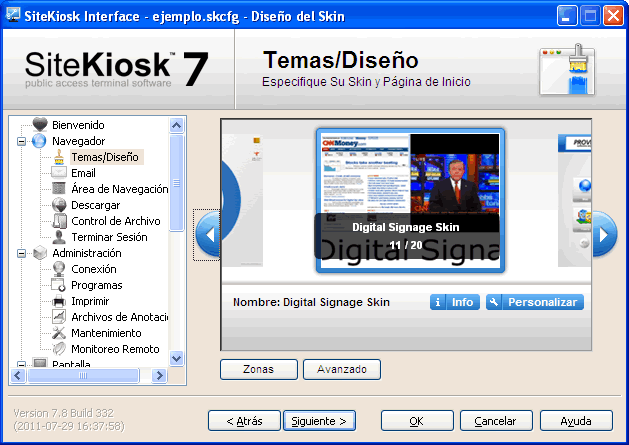629x445 pixels.
Task: Select the Digital Signage Skin thumbnail
Action: coord(409,200)
